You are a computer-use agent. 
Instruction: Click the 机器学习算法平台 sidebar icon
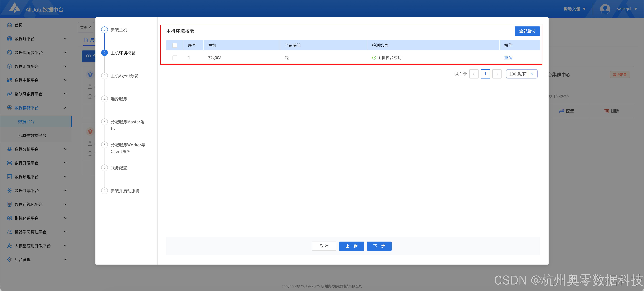coord(9,232)
